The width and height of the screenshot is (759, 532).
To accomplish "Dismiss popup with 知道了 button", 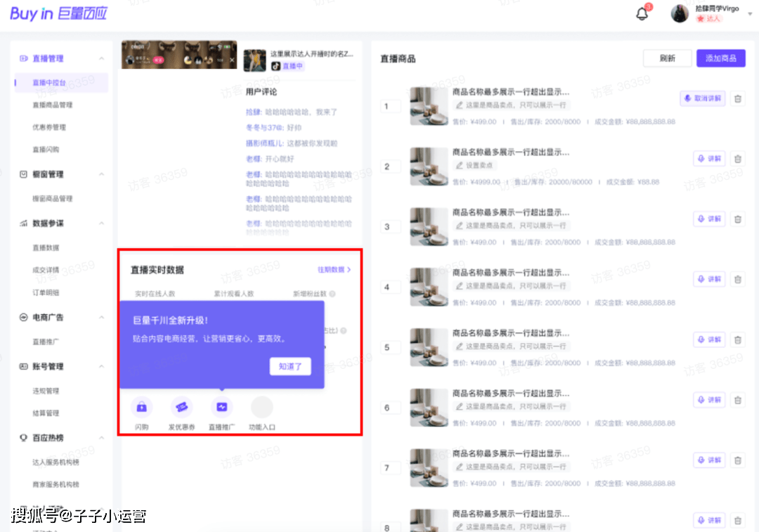I will pyautogui.click(x=290, y=366).
